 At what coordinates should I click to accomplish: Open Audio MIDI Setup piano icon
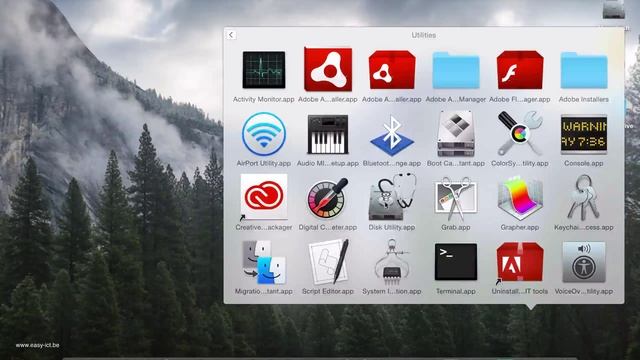[x=328, y=134]
